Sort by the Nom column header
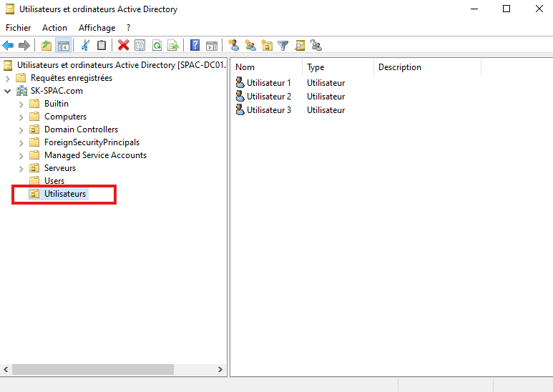The height and width of the screenshot is (392, 553). tap(265, 67)
